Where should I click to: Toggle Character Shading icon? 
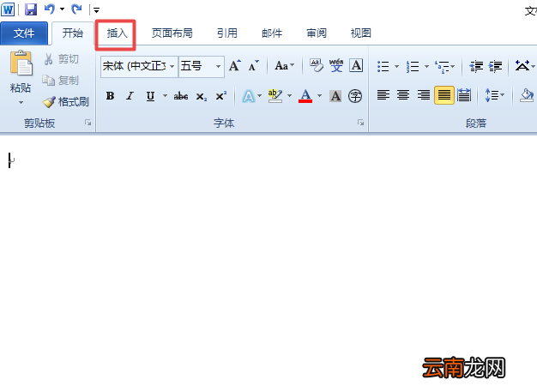click(335, 96)
